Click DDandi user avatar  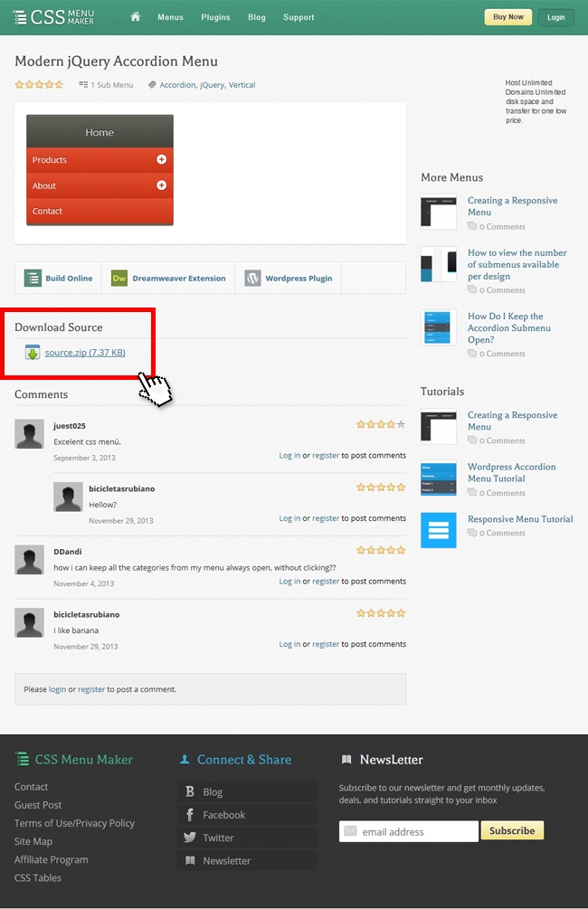(29, 560)
